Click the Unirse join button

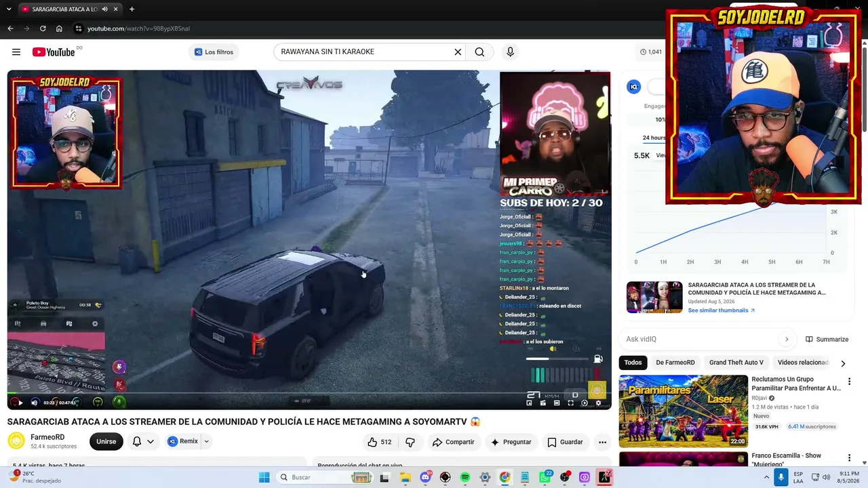[106, 441]
